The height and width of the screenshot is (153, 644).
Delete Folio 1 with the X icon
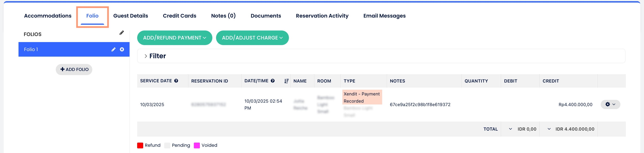pos(122,49)
